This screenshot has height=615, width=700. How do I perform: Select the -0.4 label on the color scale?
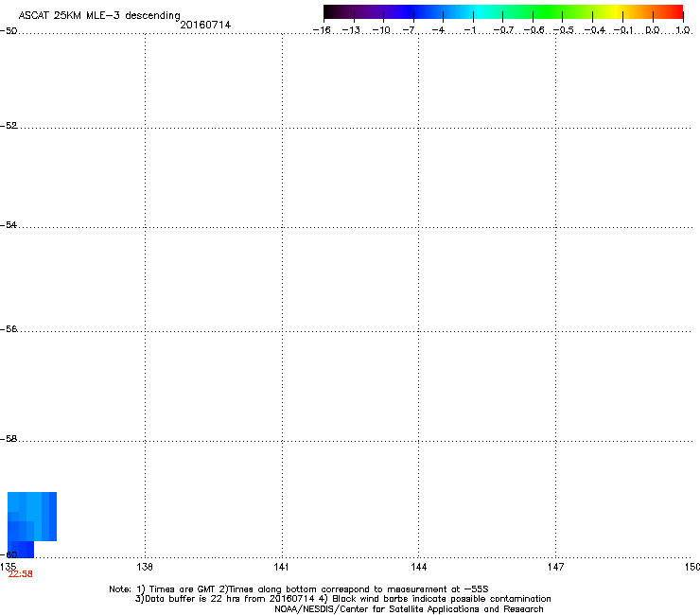pos(595,30)
